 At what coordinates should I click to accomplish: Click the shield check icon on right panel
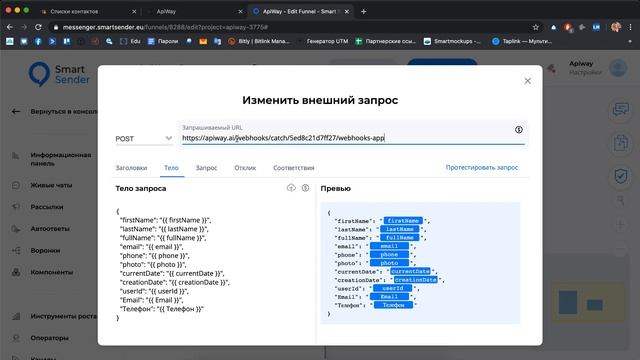(620, 176)
